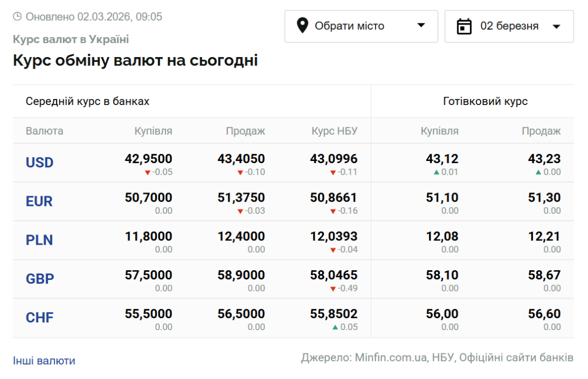Open the 'Обрати місто' city dropdown
The height and width of the screenshot is (379, 588).
(361, 26)
